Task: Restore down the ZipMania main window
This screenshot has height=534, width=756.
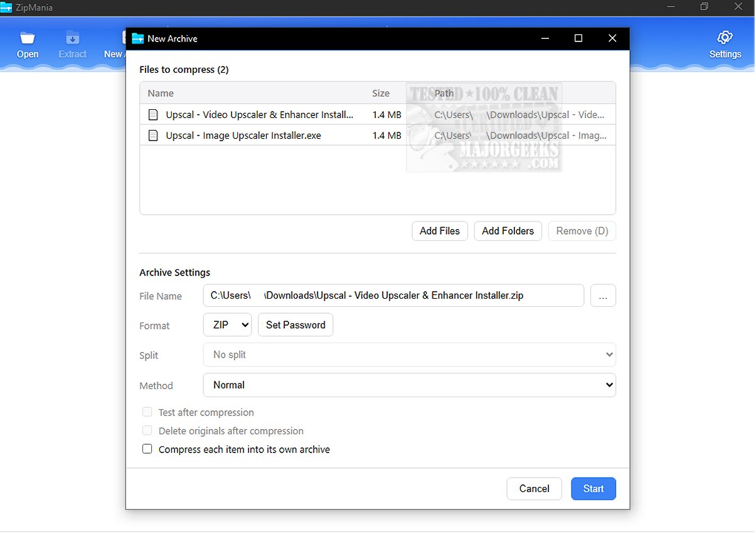Action: coord(705,7)
